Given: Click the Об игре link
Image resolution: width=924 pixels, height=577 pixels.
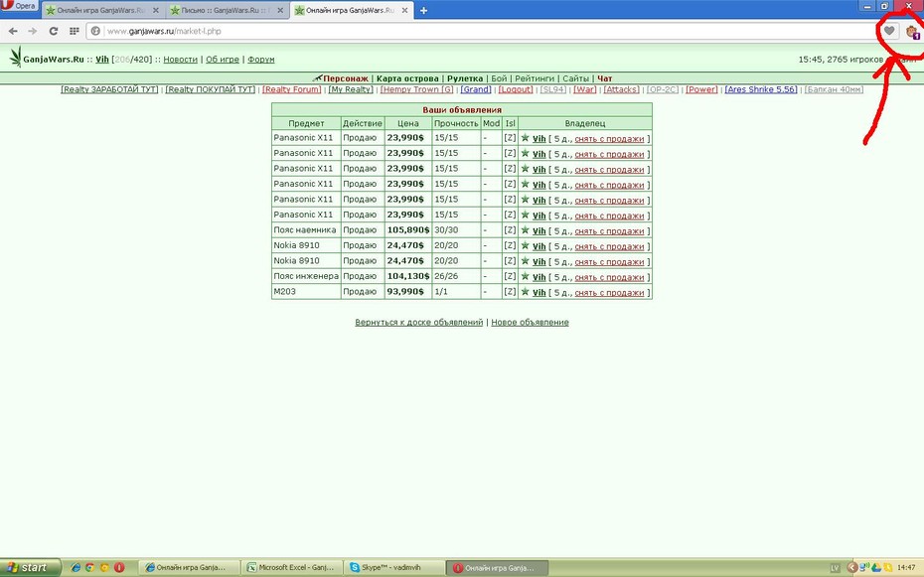Looking at the screenshot, I should coord(223,60).
